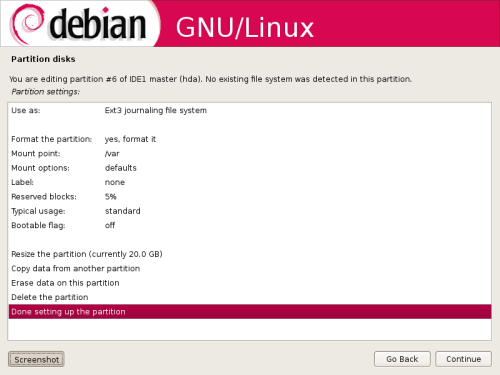
Task: Select 'Done setting up the partition'
Action: pos(250,312)
